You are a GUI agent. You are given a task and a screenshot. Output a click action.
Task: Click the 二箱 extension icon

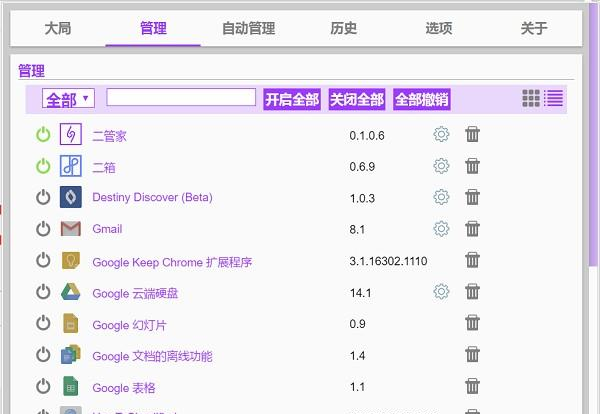tap(71, 166)
